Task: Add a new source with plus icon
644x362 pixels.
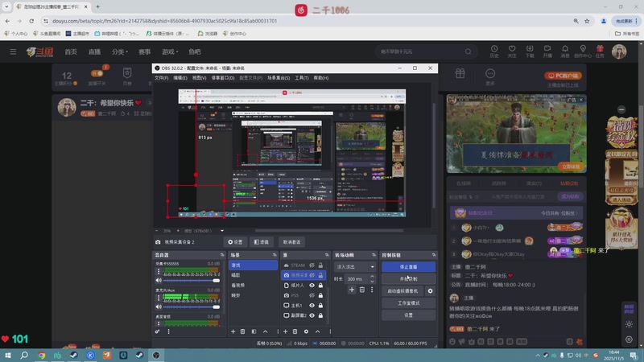Action: point(286,331)
